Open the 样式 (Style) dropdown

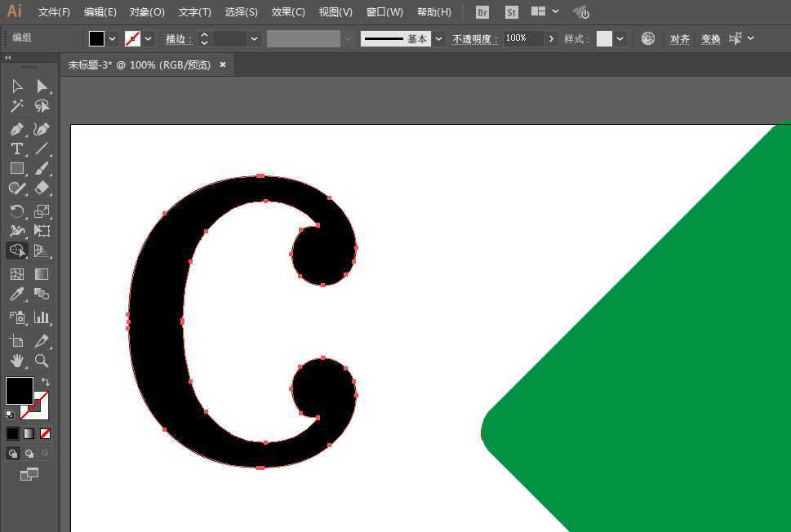click(618, 38)
